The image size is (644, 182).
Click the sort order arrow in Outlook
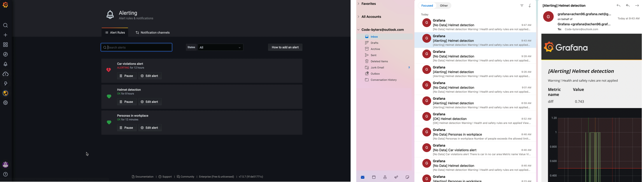(530, 6)
